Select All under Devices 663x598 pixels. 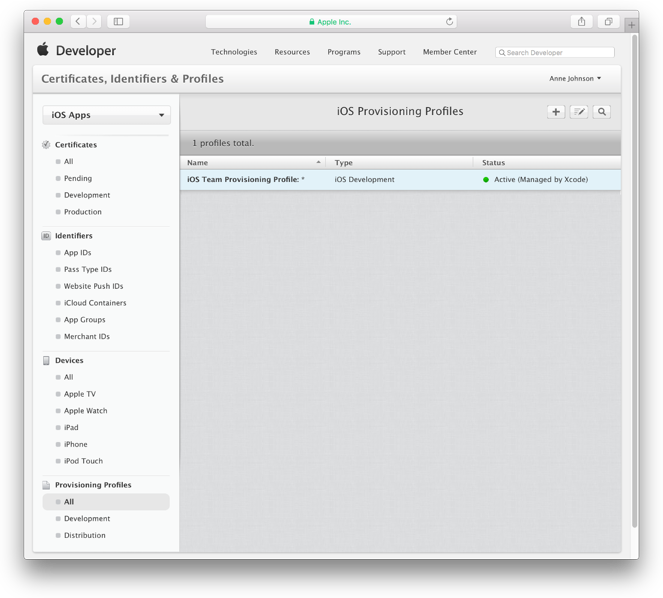[68, 377]
